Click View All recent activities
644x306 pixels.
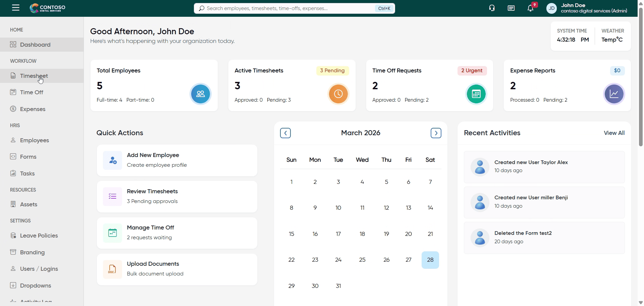614,133
